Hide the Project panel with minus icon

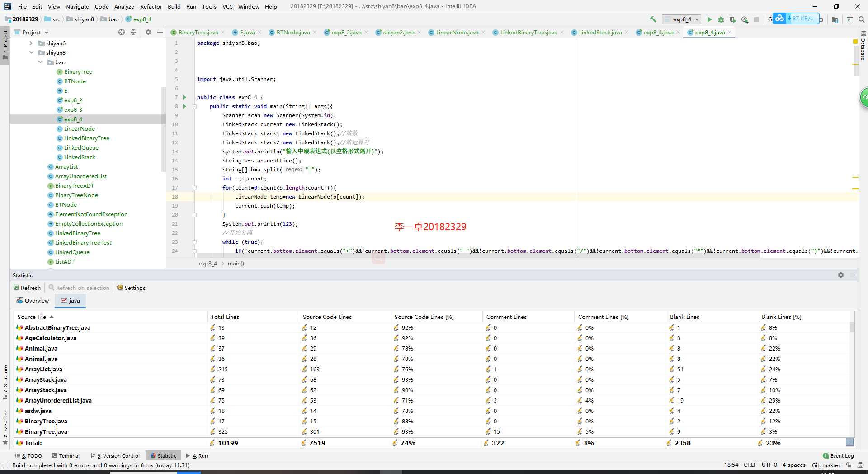(160, 32)
